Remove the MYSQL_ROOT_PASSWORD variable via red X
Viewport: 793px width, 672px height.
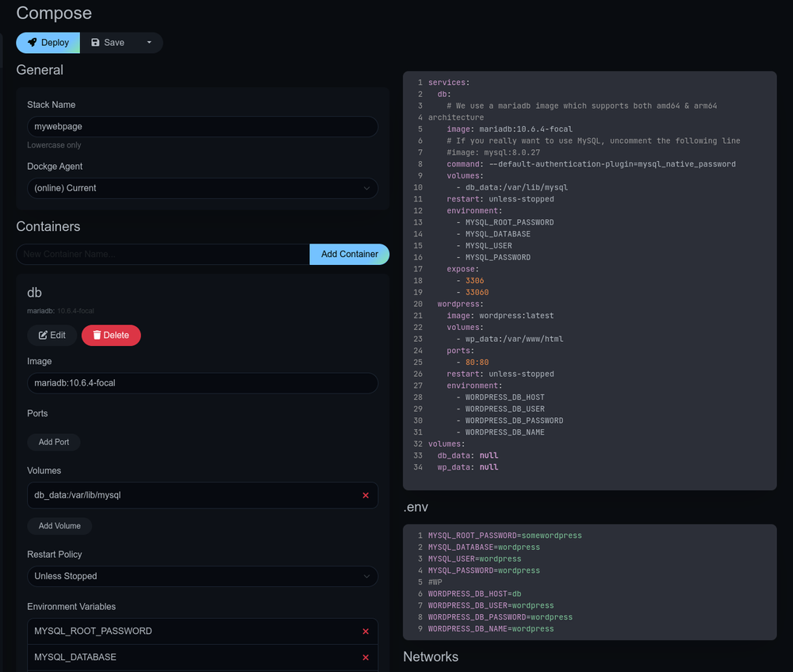366,631
